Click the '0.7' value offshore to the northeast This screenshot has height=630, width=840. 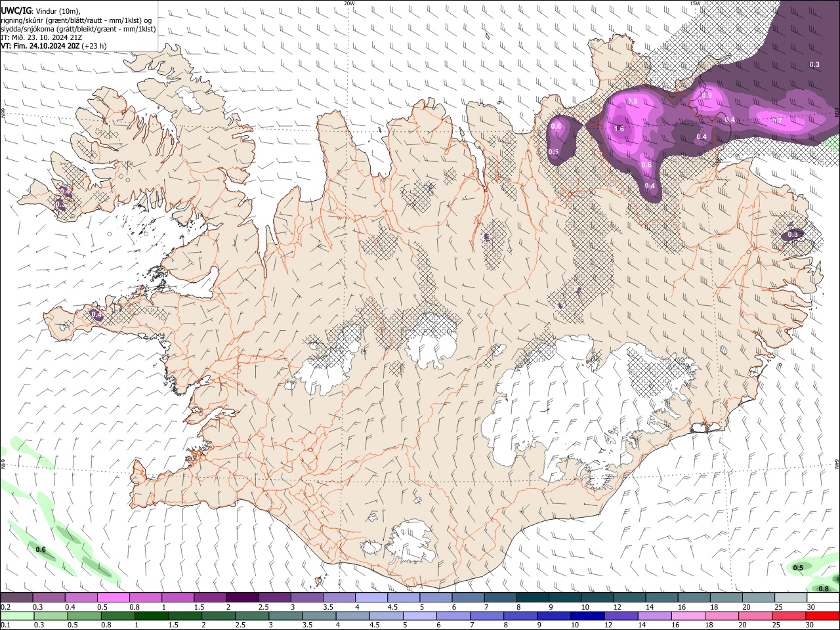pos(777,121)
